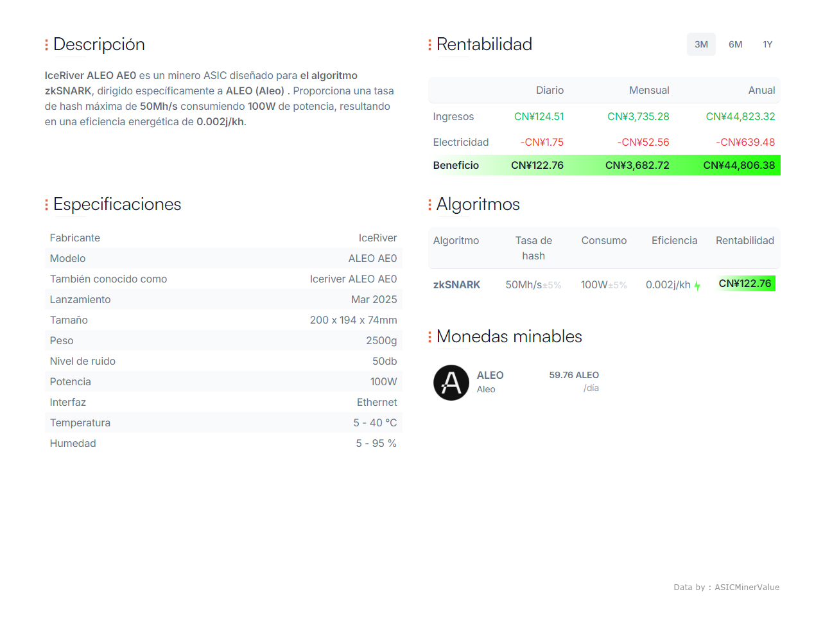Click the Beneficio row label
This screenshot has height=644, width=832.
pyautogui.click(x=456, y=165)
